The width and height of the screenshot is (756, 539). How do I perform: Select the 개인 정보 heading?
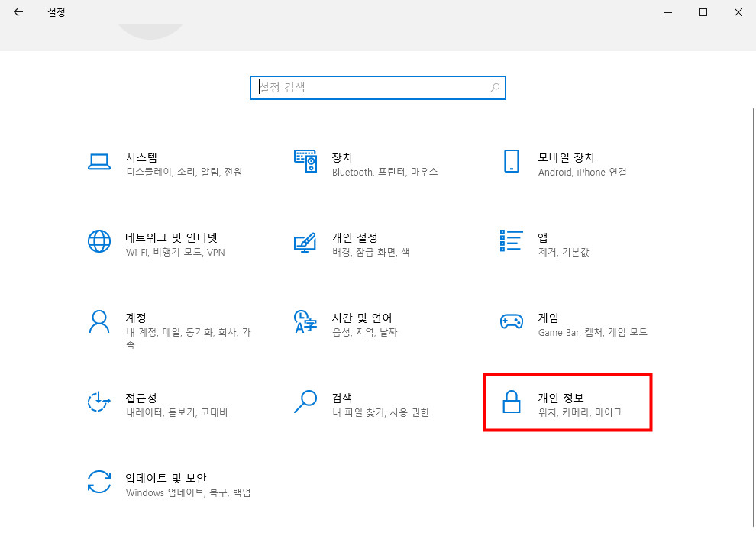pos(561,398)
